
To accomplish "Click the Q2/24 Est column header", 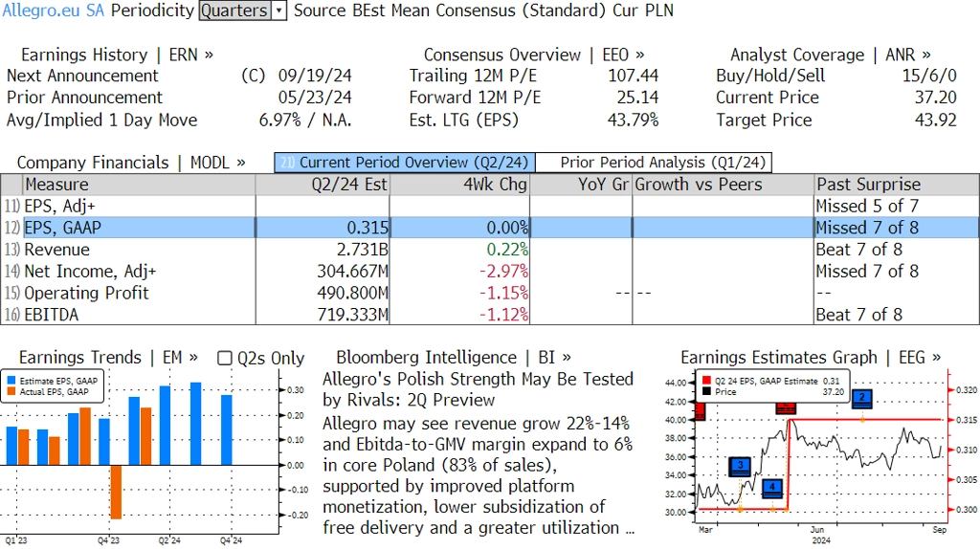I will pos(323,185).
